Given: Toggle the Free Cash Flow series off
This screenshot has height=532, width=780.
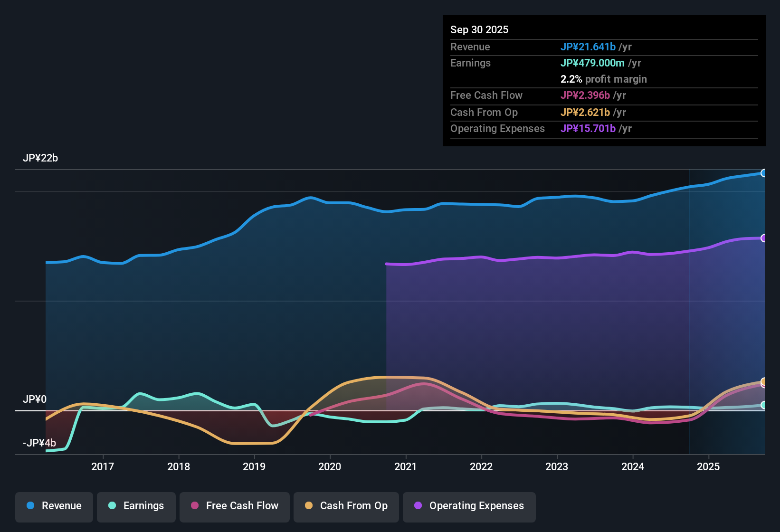Looking at the screenshot, I should 234,506.
